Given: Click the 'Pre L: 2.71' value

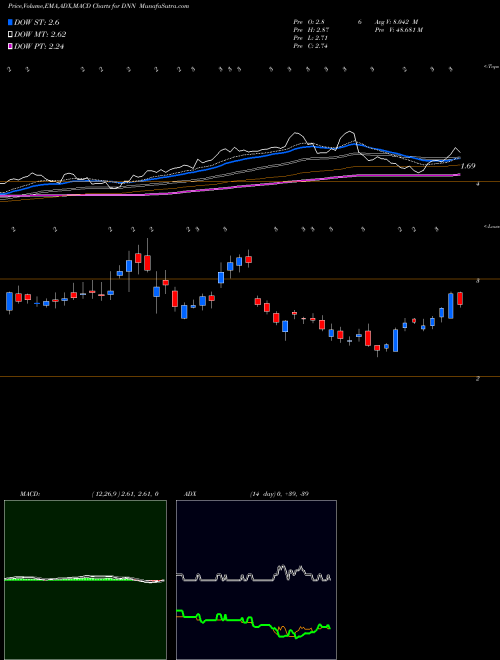Looking at the screenshot, I should click(x=311, y=38).
